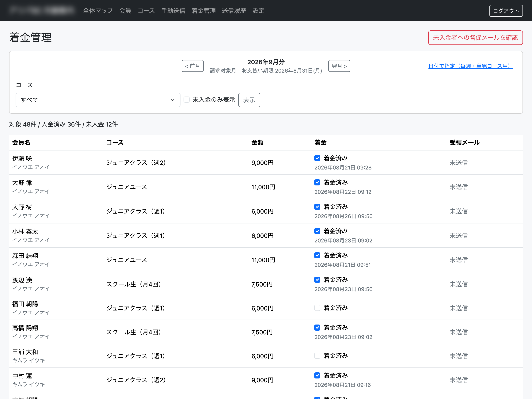Click timestamp 2026年08月21日 09:28
The width and height of the screenshot is (532, 399).
coord(343,167)
